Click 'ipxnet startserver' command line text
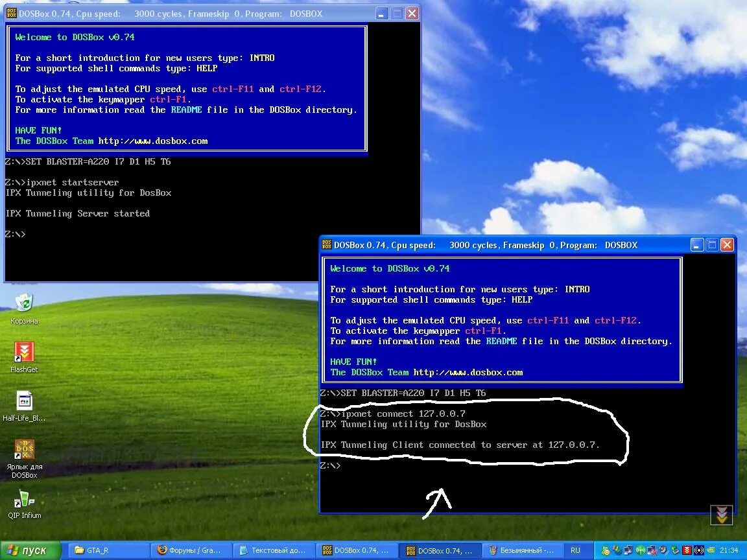Screen dimensions: 747x560 point(73,182)
